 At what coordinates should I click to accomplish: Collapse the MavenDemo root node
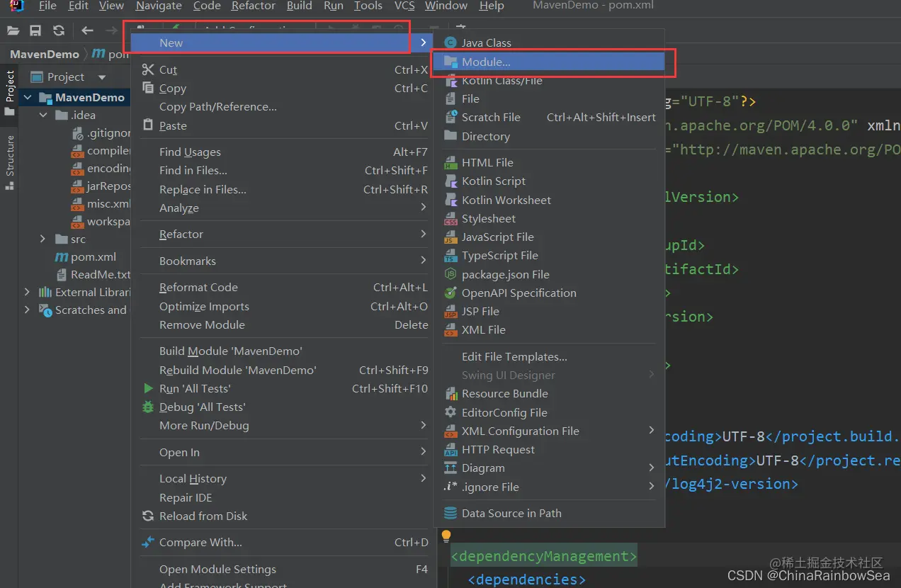[28, 98]
